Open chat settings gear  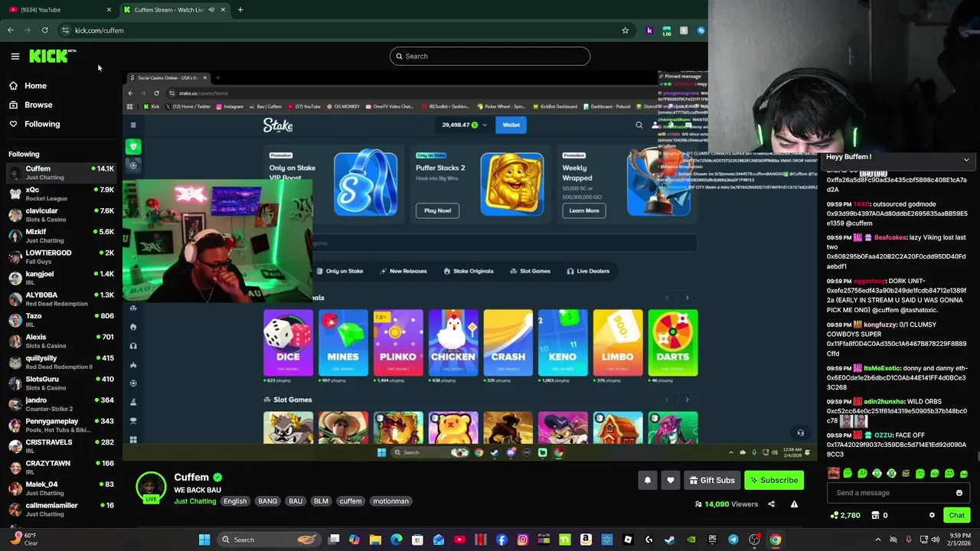[932, 516]
